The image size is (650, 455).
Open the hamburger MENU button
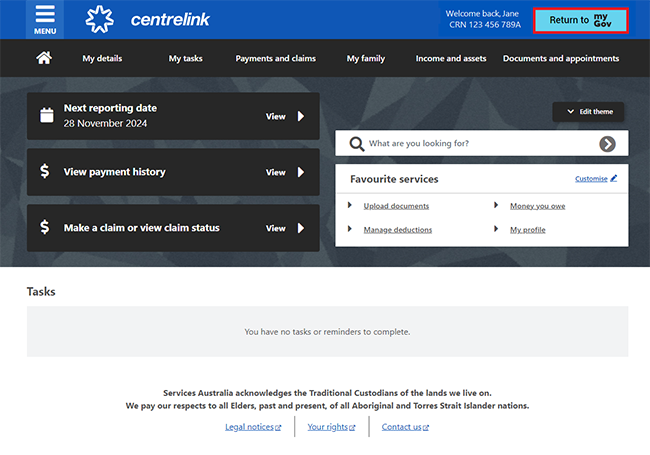tap(44, 19)
